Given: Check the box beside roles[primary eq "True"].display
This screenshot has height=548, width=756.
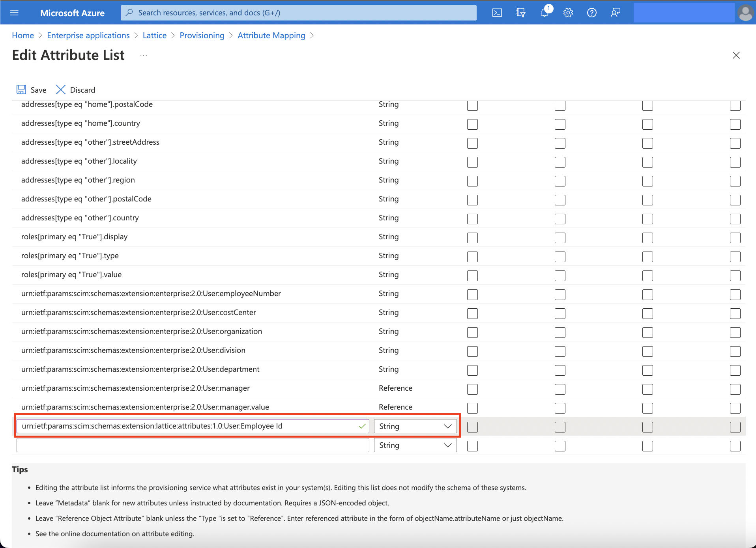Looking at the screenshot, I should pyautogui.click(x=472, y=238).
